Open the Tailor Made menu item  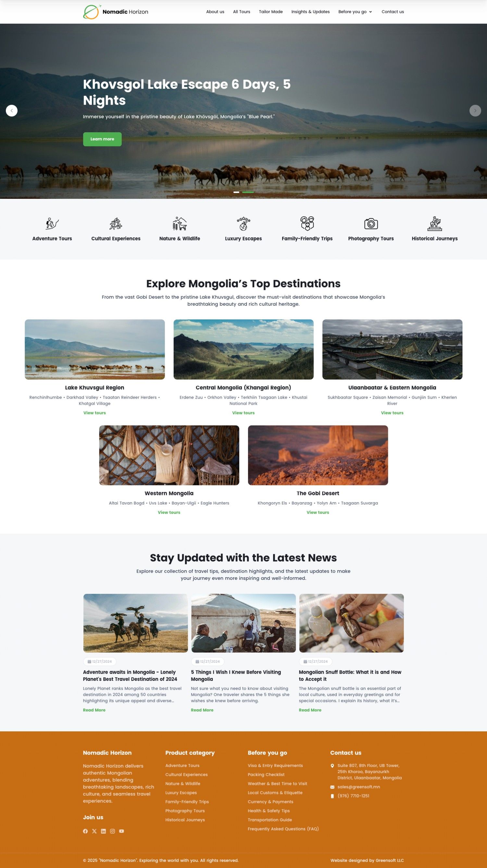(271, 12)
